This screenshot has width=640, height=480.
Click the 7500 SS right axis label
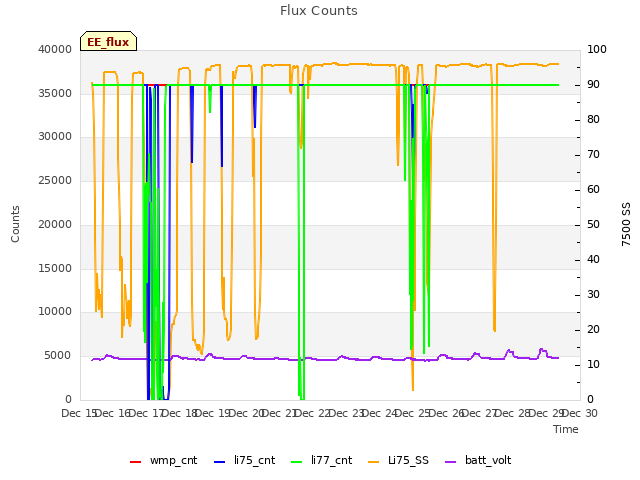[x=626, y=224]
